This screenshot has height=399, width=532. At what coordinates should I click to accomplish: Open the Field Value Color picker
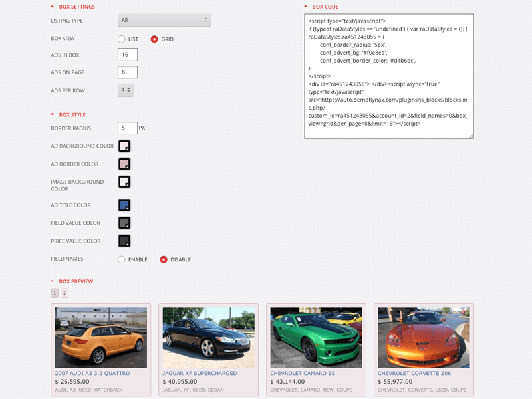(x=124, y=223)
